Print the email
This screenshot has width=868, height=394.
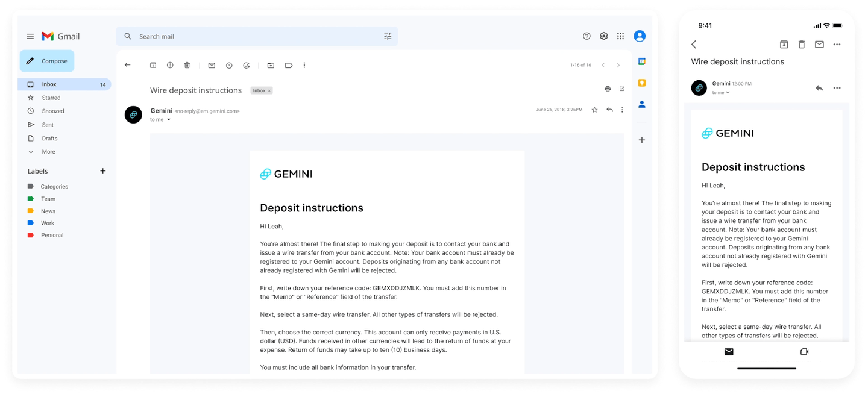[x=608, y=89]
